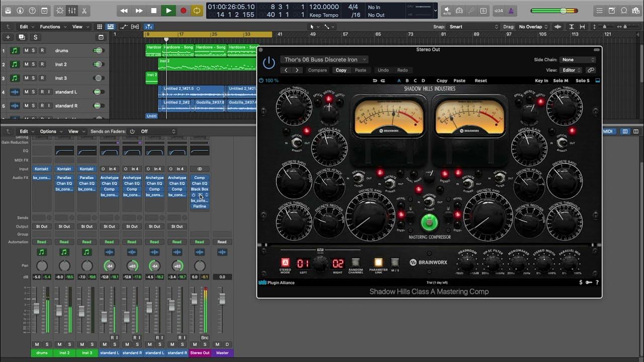Open the Snap mode dropdown
This screenshot has width=644, height=362.
(472, 27)
